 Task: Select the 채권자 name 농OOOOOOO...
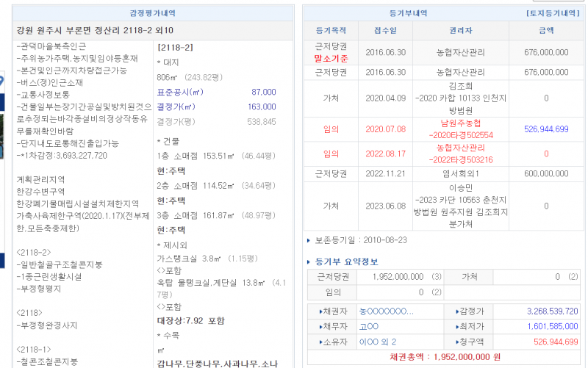pos(386,311)
